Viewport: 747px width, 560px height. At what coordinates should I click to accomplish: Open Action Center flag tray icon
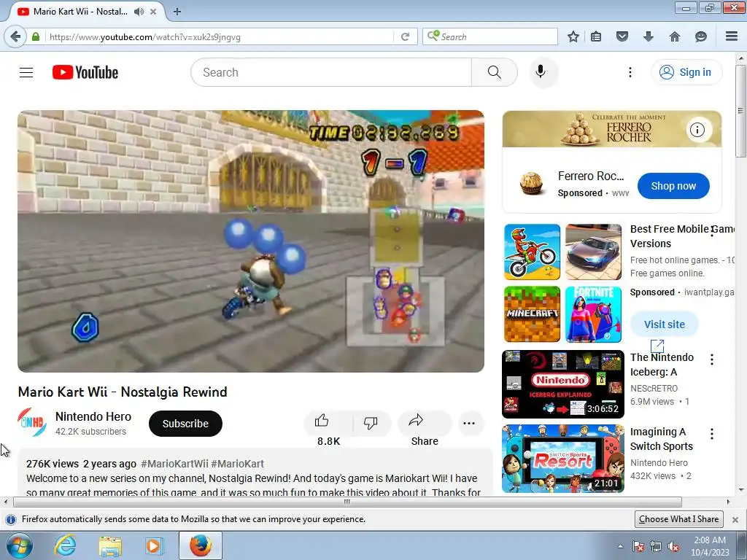(x=638, y=546)
